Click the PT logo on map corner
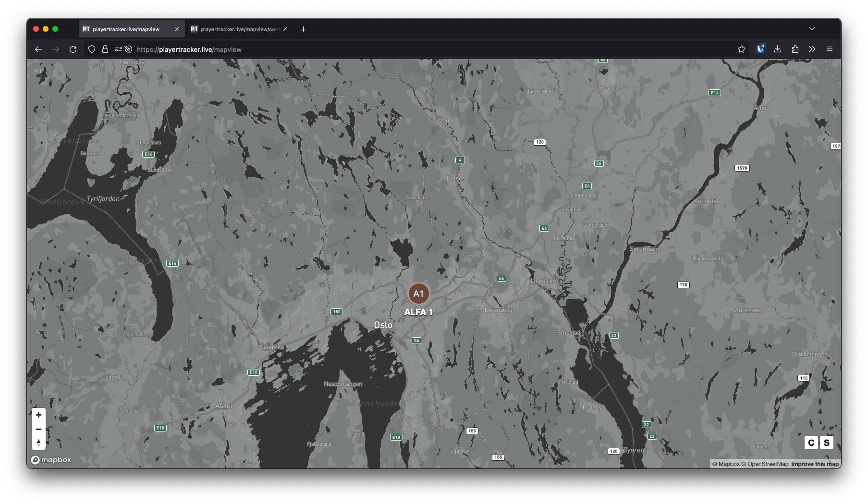Screen dimensions: 868x504 point(38,71)
